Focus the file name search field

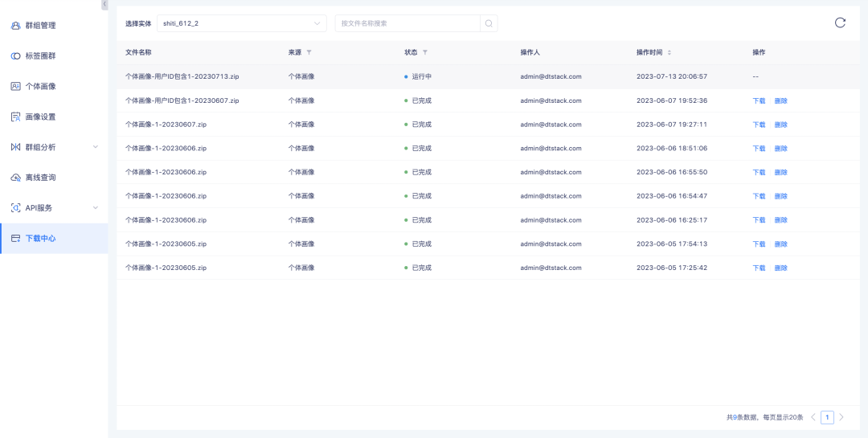(x=407, y=23)
